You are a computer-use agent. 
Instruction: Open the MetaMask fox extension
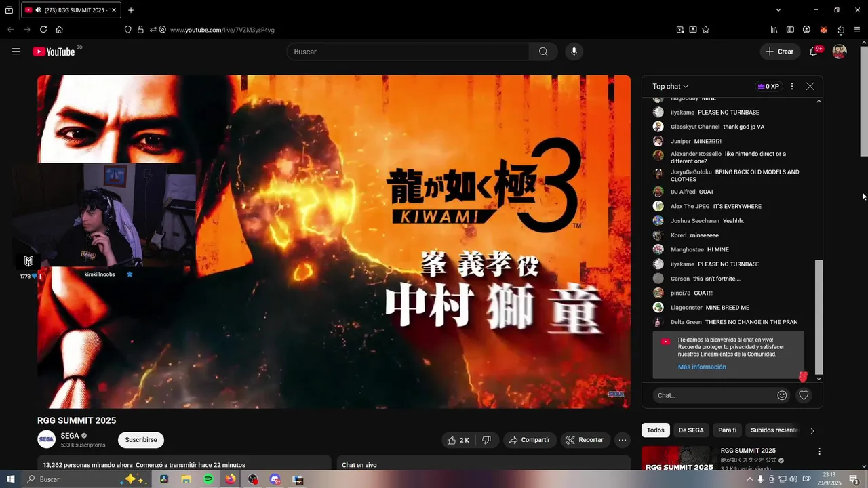[x=823, y=30]
